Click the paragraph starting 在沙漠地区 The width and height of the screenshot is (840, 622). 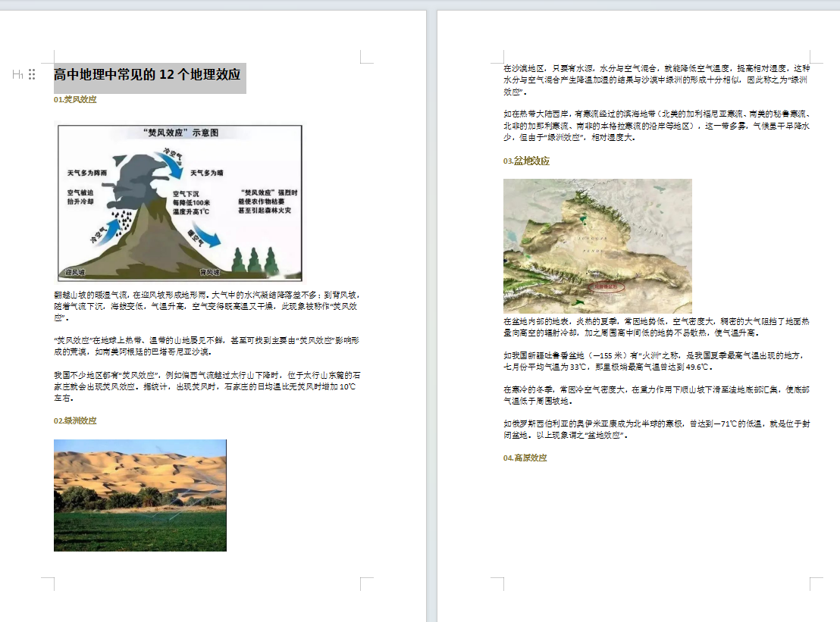[x=657, y=80]
